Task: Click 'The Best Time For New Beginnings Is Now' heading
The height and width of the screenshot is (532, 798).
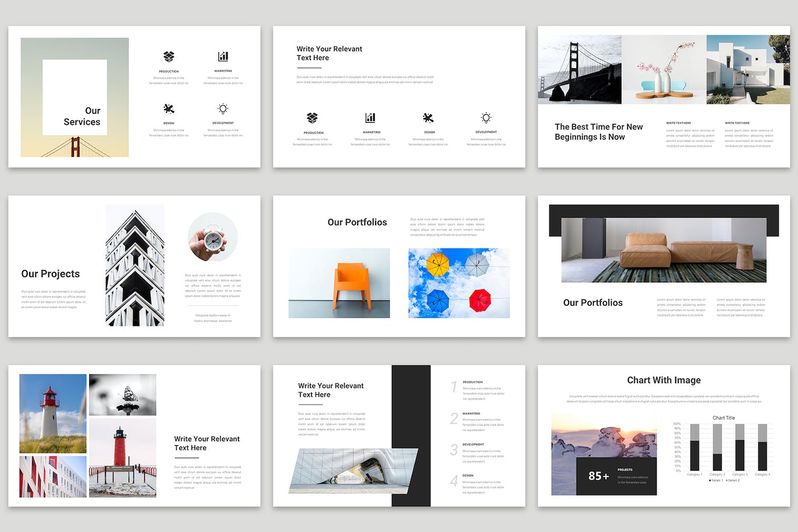Action: point(599,132)
